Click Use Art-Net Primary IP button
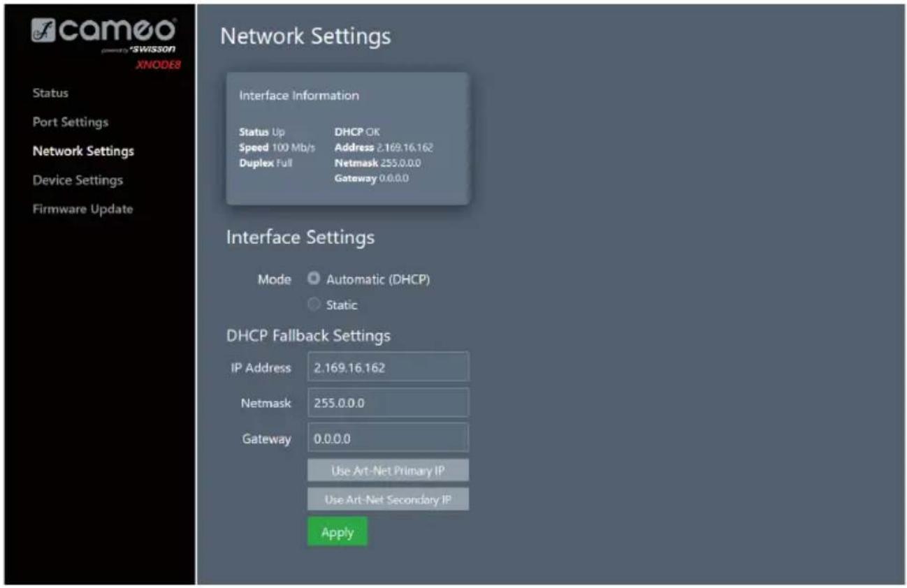Viewport: 907px width, 588px height. coord(388,471)
